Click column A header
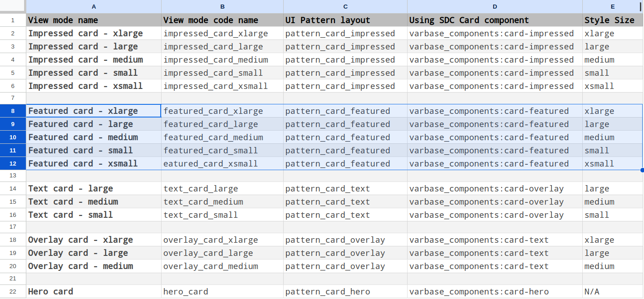The height and width of the screenshot is (299, 644). tap(93, 6)
